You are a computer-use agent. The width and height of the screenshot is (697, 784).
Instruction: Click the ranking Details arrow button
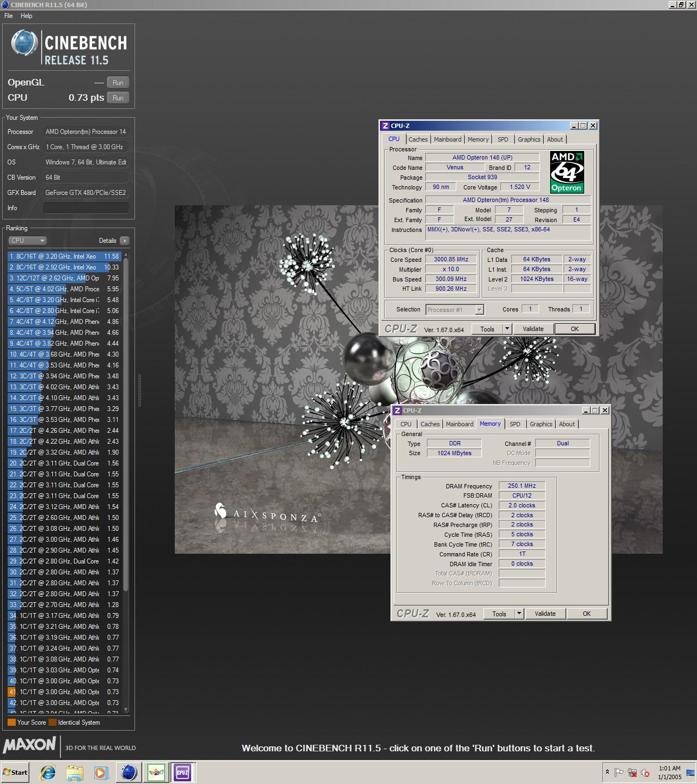coord(125,240)
